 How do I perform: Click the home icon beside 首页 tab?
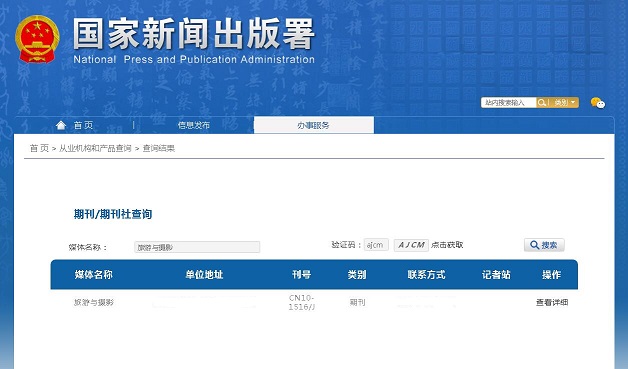pyautogui.click(x=61, y=125)
